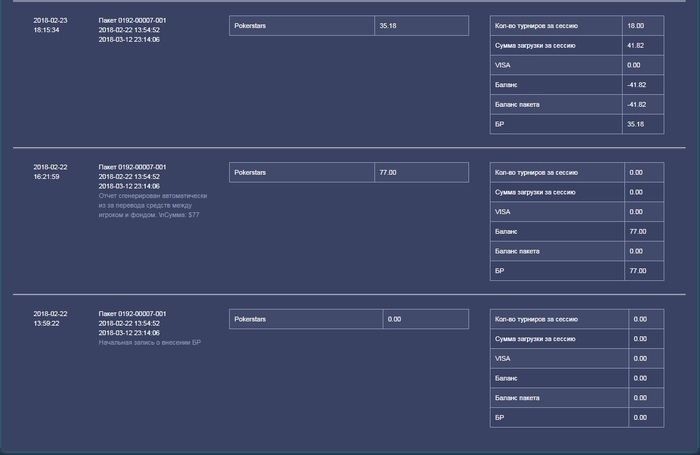Click the 'БР' label beside 35.18
The image size is (700, 455).
(x=500, y=124)
